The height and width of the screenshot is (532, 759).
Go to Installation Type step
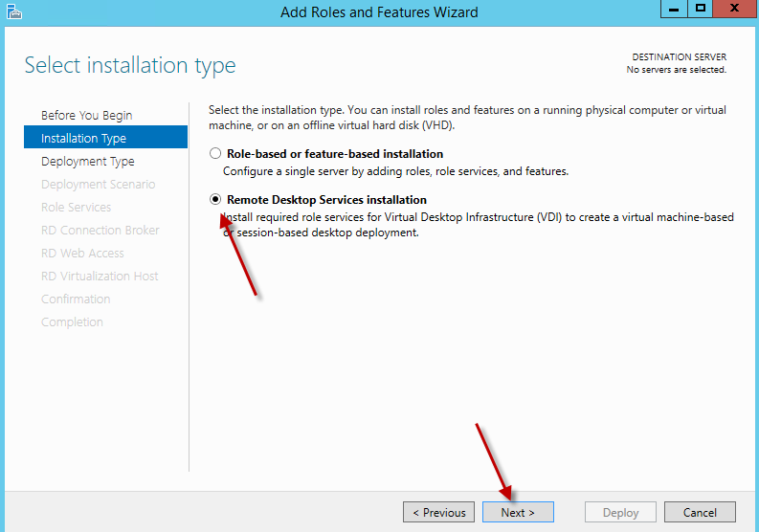point(83,139)
